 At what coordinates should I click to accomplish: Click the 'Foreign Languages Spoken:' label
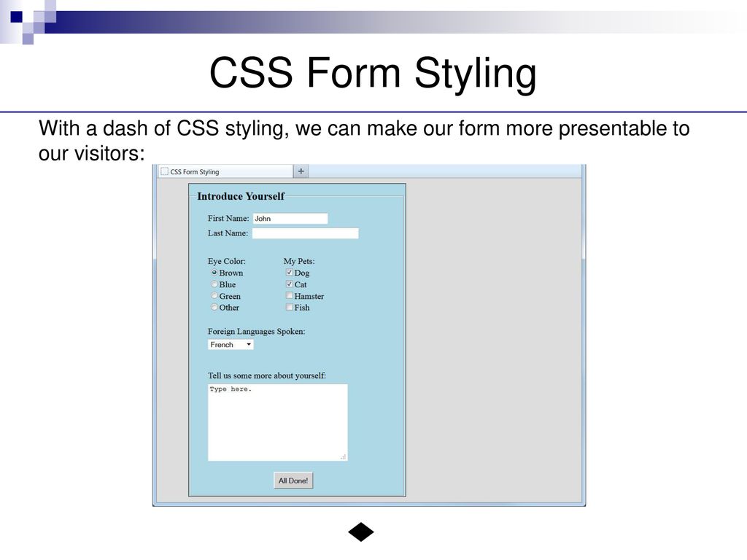tap(256, 332)
